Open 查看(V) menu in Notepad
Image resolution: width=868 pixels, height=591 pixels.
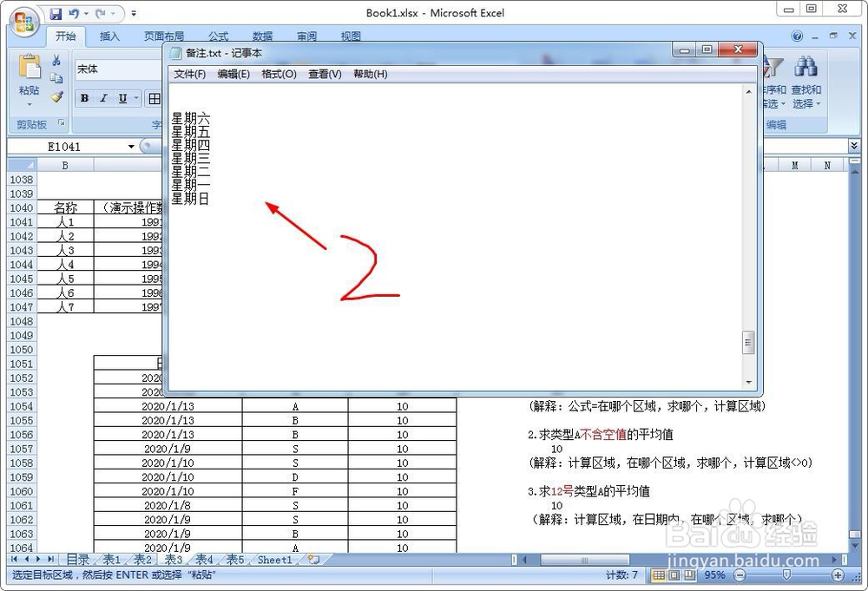[325, 74]
